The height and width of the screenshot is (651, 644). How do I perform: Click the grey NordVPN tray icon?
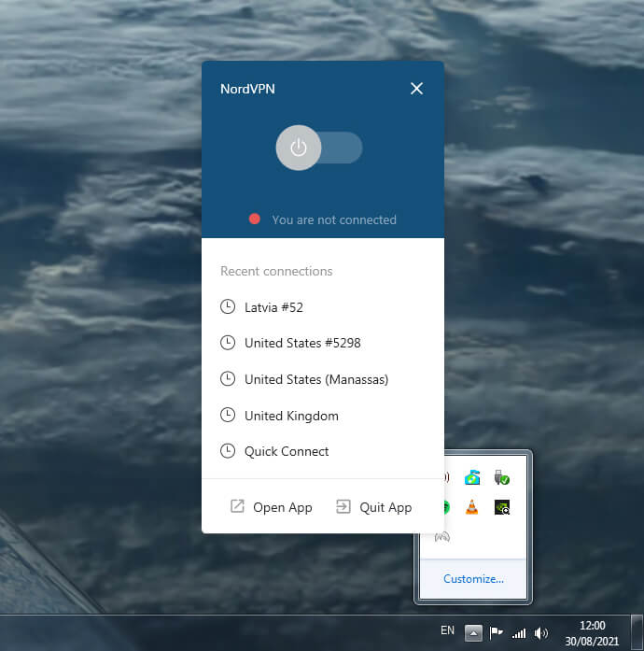click(442, 537)
